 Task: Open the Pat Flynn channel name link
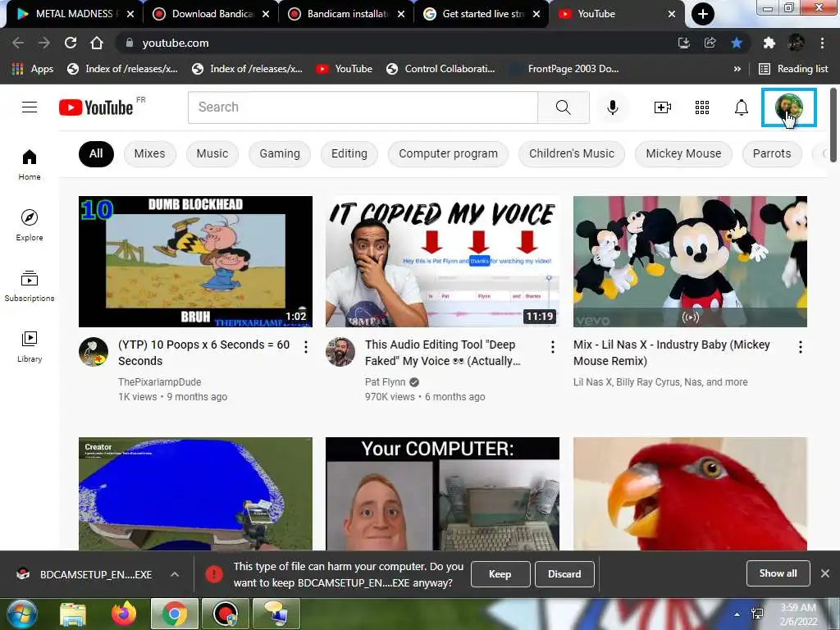pyautogui.click(x=386, y=382)
